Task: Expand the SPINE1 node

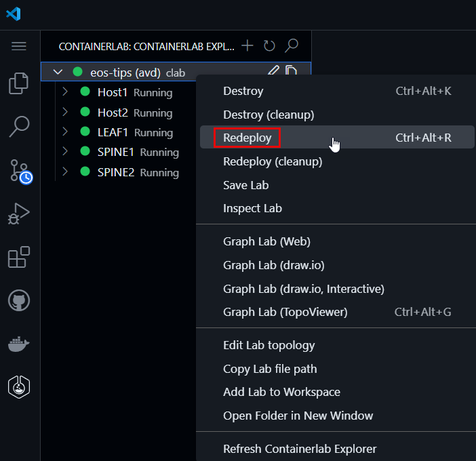Action: 65,151
